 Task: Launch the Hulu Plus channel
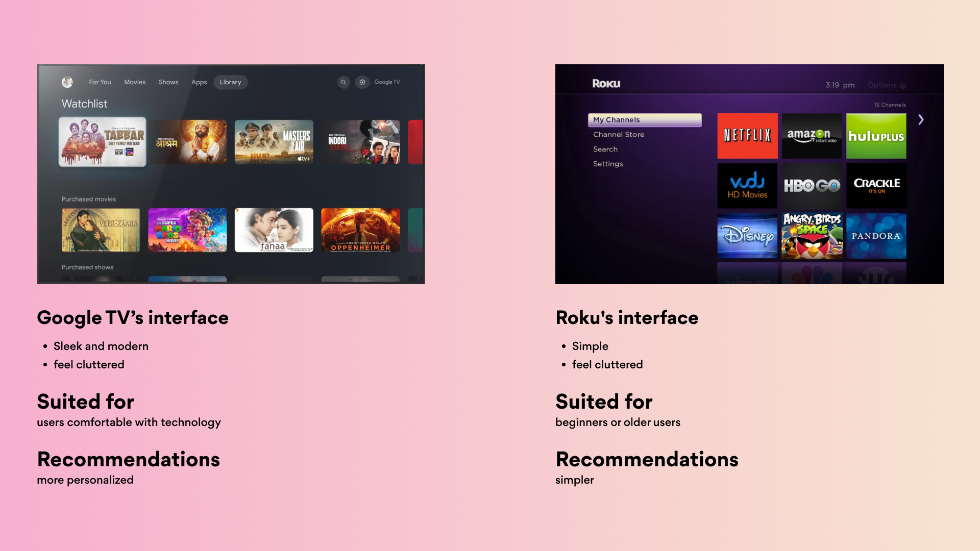point(876,136)
